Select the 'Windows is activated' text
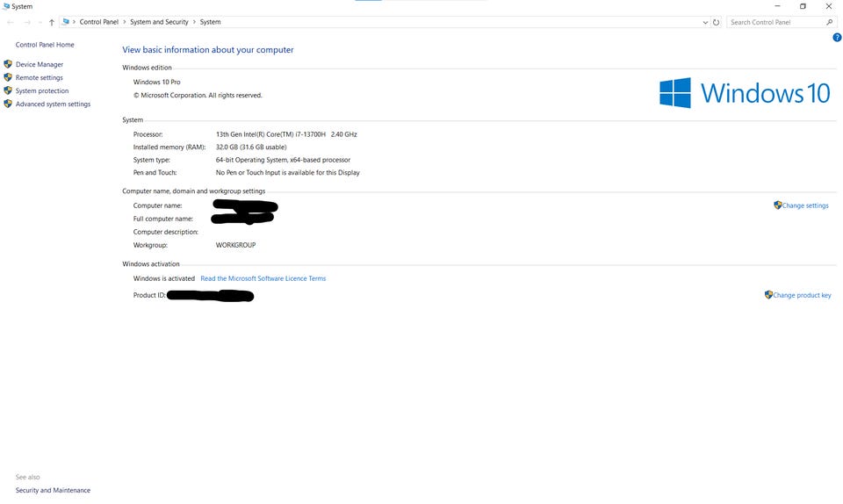This screenshot has height=504, width=843. (x=164, y=278)
